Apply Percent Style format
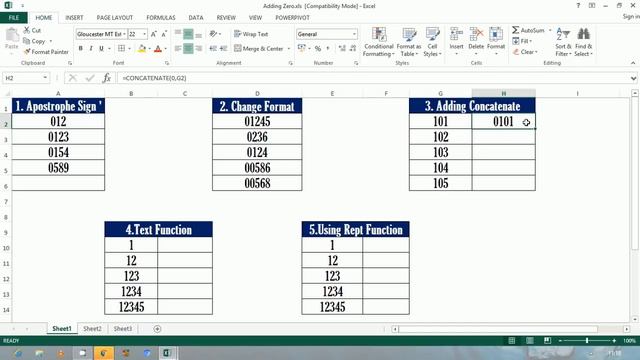The image size is (640, 360). [x=318, y=49]
